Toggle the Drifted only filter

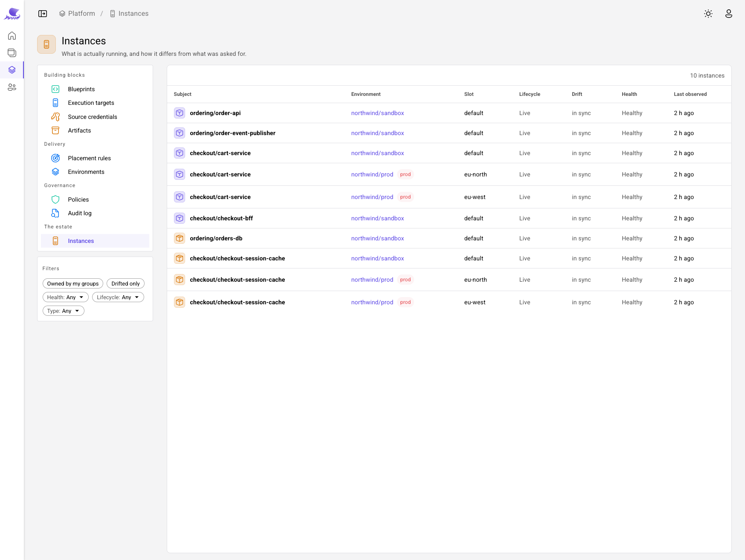125,283
